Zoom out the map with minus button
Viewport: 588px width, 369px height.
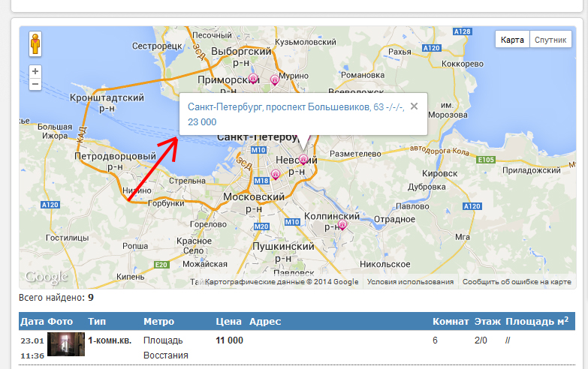[35, 84]
